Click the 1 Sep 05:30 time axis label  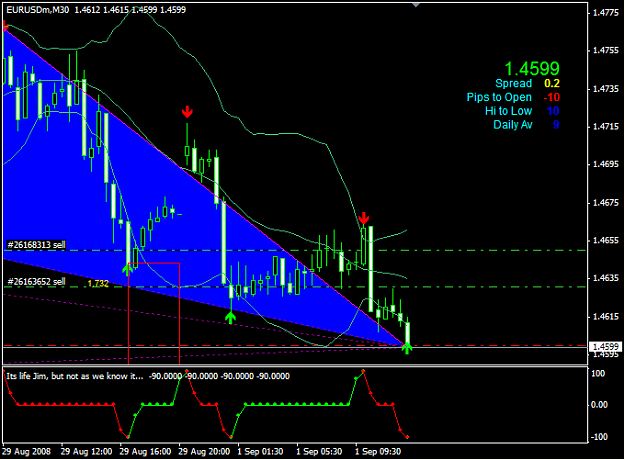pos(319,452)
